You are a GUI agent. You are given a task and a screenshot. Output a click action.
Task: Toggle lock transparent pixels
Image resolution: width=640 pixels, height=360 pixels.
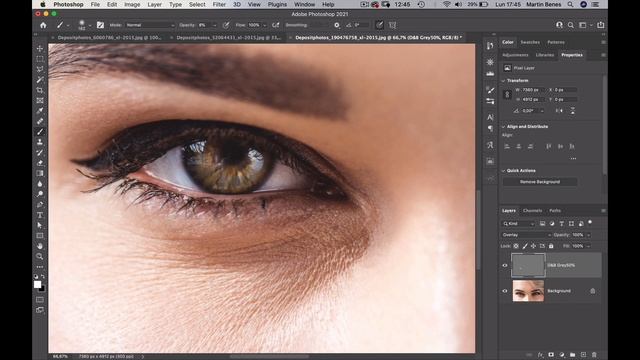point(516,246)
